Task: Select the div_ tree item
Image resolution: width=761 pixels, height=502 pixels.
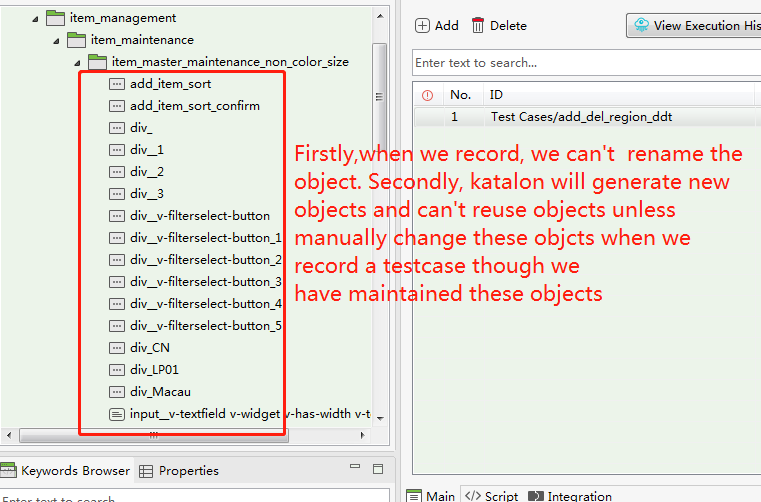Action: click(x=141, y=128)
